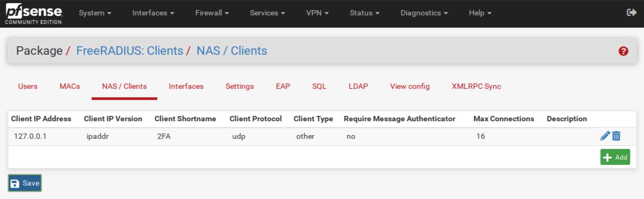This screenshot has width=644, height=199.
Task: Go to the Interfaces tab below the breadcrumb
Action: click(x=186, y=86)
